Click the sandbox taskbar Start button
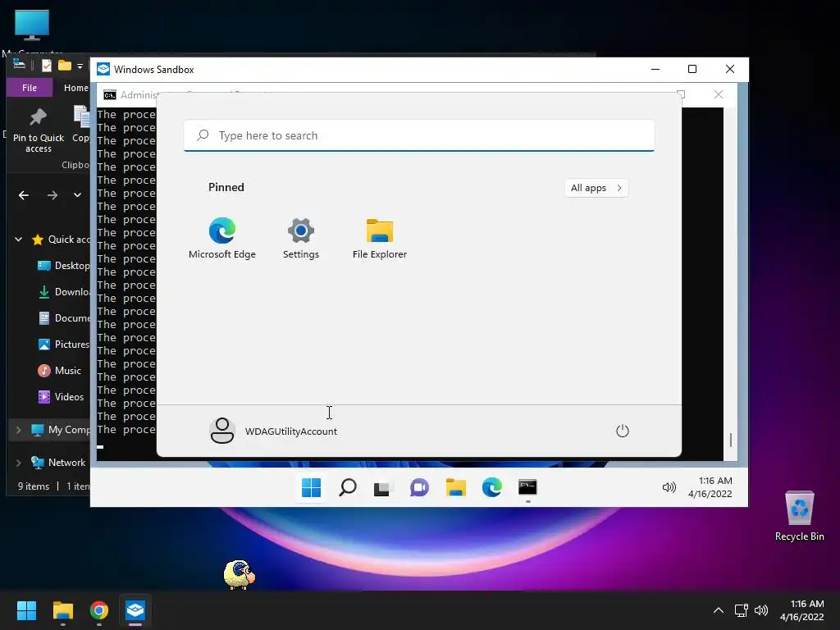Viewport: 840px width, 630px height. coord(311,487)
